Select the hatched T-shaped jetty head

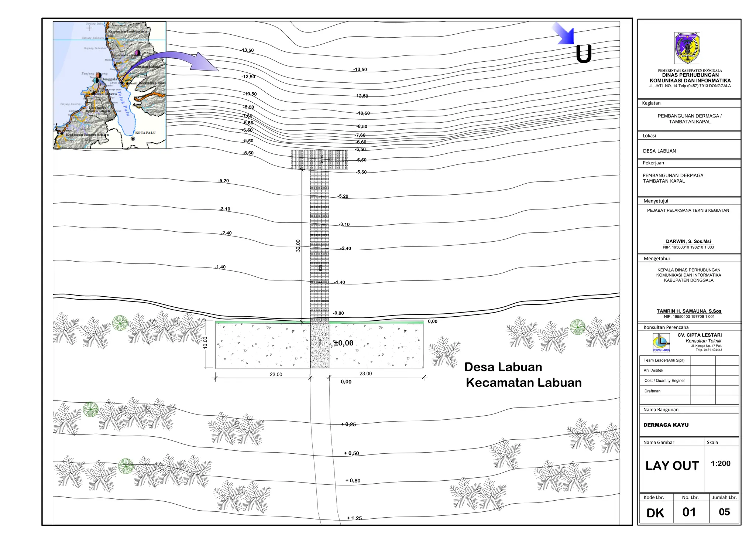(x=320, y=159)
